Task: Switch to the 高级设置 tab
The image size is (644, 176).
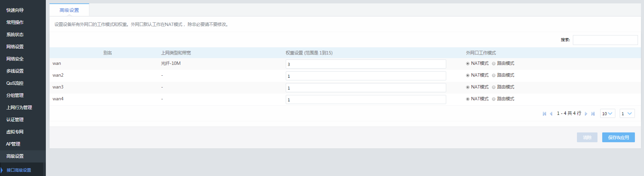Action: pos(69,10)
